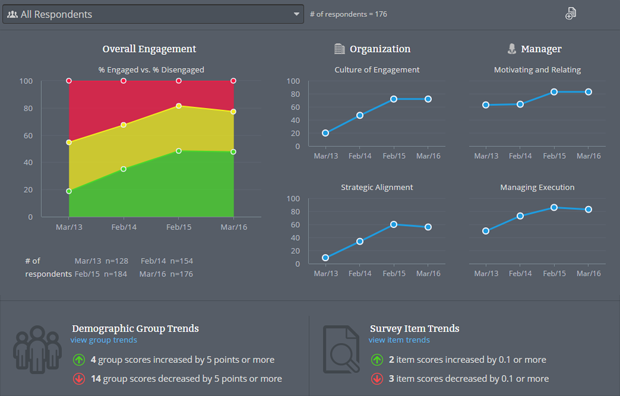Click the Feb/15 point on Culture of Engagement
This screenshot has height=396, width=620.
(x=394, y=99)
